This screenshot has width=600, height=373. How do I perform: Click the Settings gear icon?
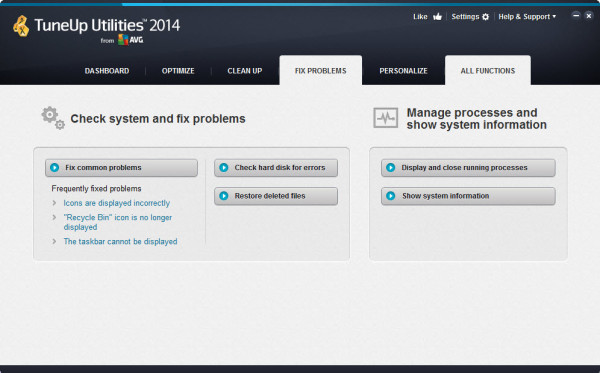click(x=486, y=17)
